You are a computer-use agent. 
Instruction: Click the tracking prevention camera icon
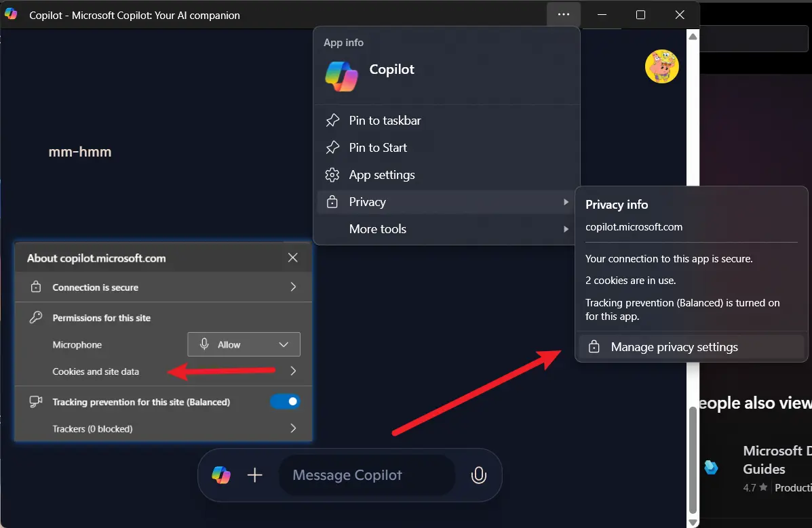(36, 402)
